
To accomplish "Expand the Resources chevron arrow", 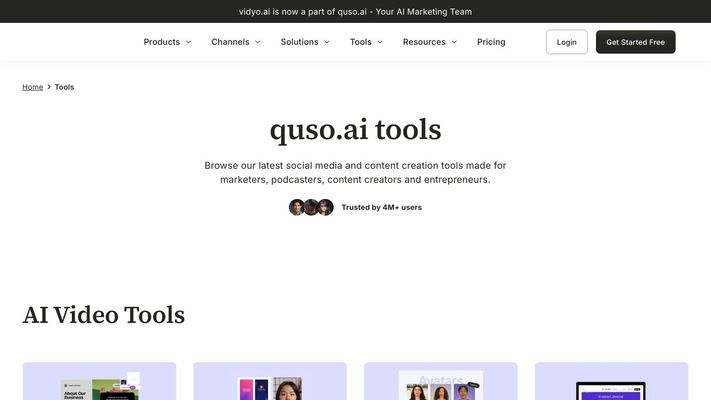I will [454, 42].
